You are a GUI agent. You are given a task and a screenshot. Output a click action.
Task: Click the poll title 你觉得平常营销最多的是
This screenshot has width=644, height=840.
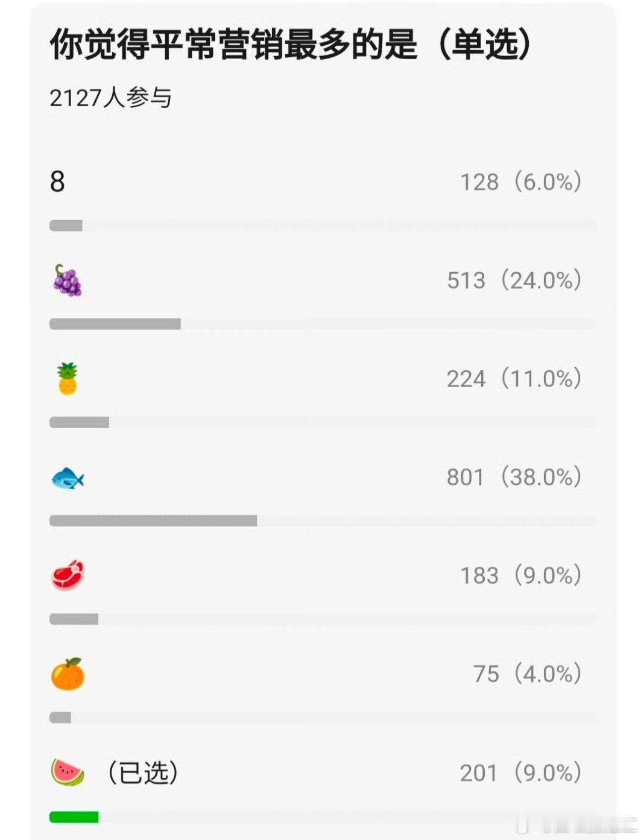[x=233, y=44]
